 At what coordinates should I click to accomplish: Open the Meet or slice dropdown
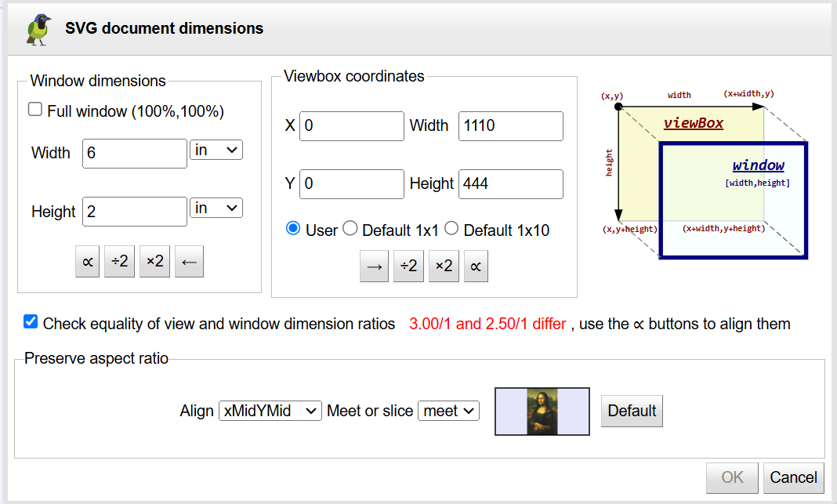coord(448,411)
